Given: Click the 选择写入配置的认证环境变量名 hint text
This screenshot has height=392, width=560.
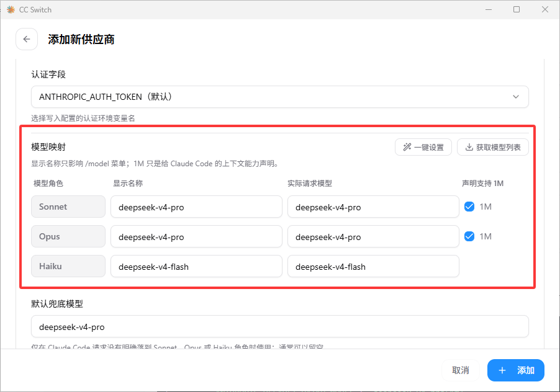Looking at the screenshot, I should point(83,118).
